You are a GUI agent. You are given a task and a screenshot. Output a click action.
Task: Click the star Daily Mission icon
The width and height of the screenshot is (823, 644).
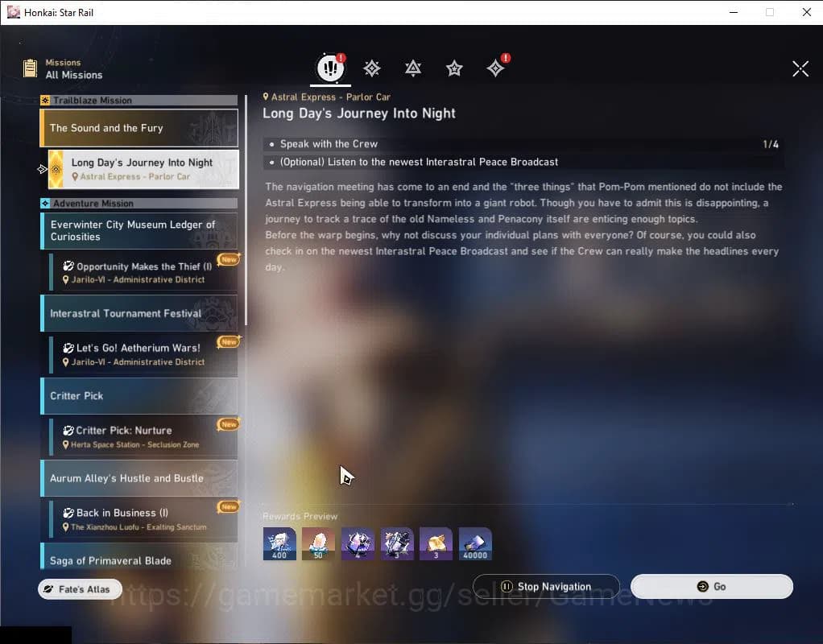[x=454, y=68]
